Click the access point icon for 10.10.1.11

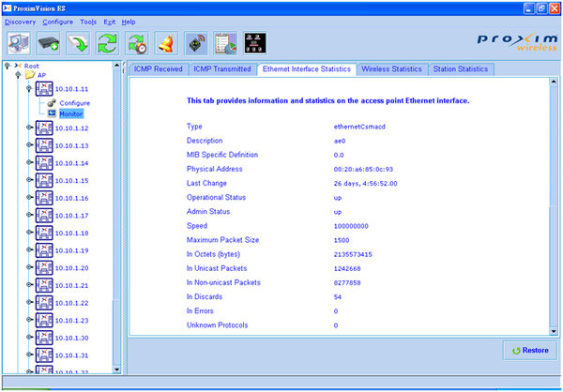coord(44,89)
